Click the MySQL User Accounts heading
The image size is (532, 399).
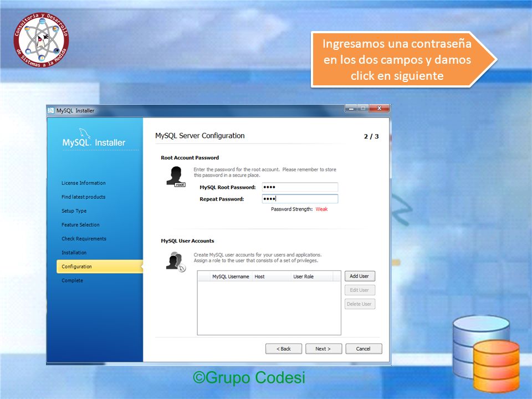tap(187, 241)
